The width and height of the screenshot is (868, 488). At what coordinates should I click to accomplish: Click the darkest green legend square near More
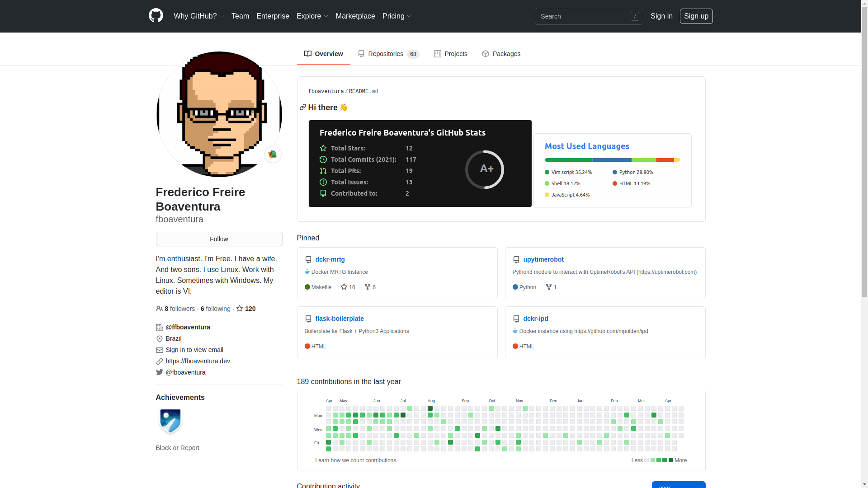pos(671,460)
